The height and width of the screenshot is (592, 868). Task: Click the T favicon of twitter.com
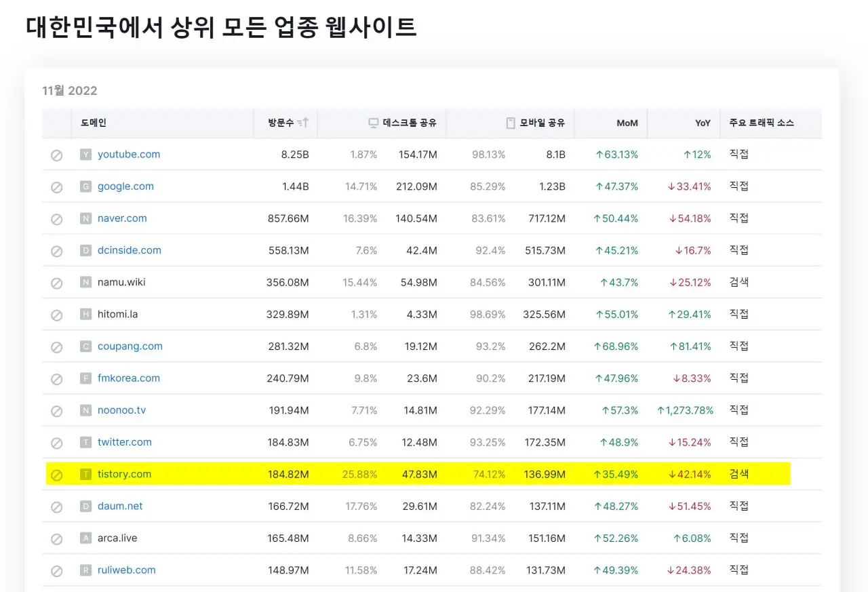click(x=85, y=442)
